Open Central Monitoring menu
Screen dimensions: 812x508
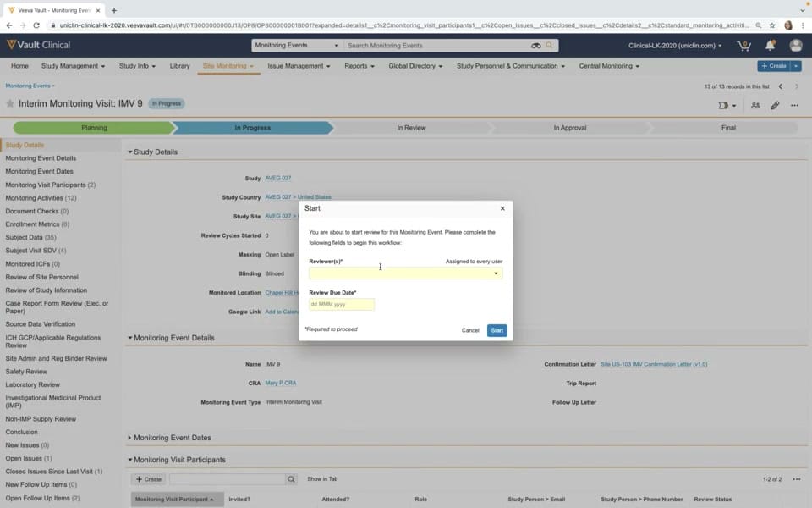609,66
